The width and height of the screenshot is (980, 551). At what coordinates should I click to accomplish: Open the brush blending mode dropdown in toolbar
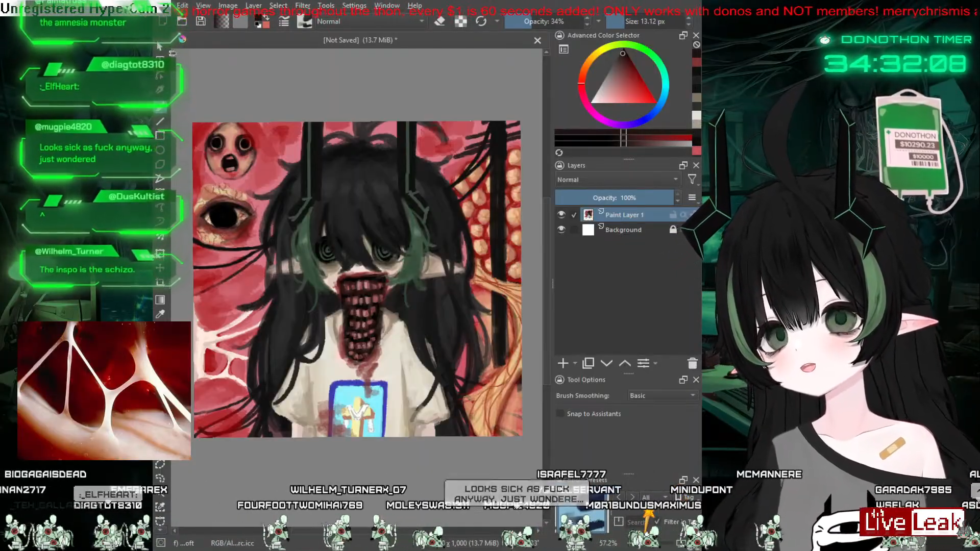(x=370, y=21)
